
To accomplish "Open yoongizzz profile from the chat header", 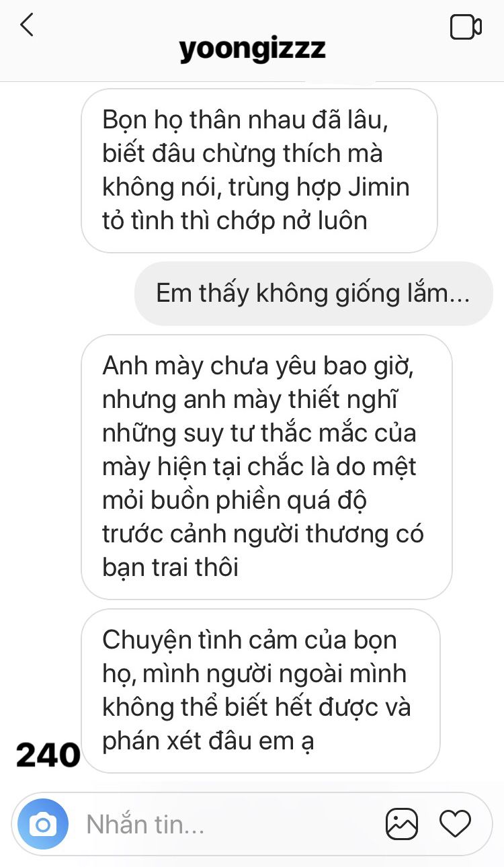I will pyautogui.click(x=253, y=48).
